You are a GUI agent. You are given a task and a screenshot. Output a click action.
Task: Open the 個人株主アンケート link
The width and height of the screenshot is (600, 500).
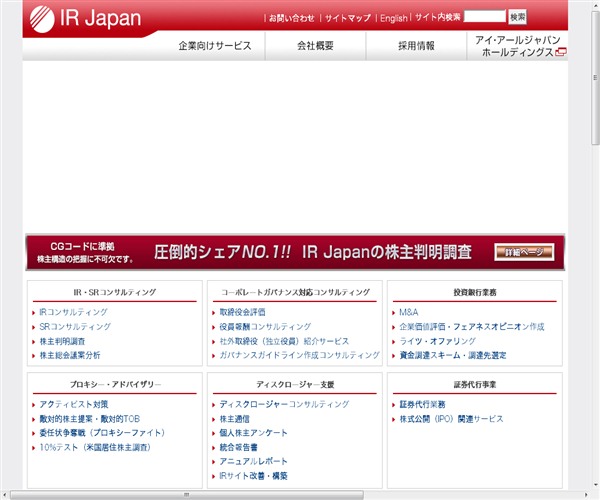253,433
